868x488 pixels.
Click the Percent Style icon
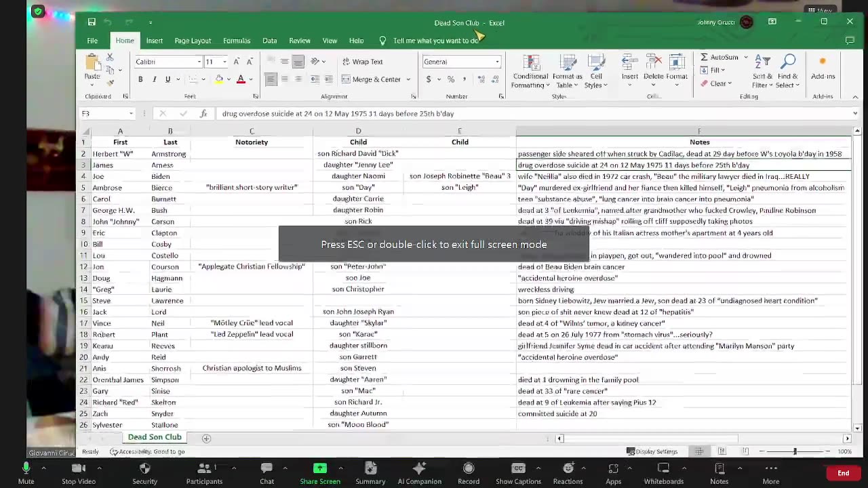pos(451,79)
